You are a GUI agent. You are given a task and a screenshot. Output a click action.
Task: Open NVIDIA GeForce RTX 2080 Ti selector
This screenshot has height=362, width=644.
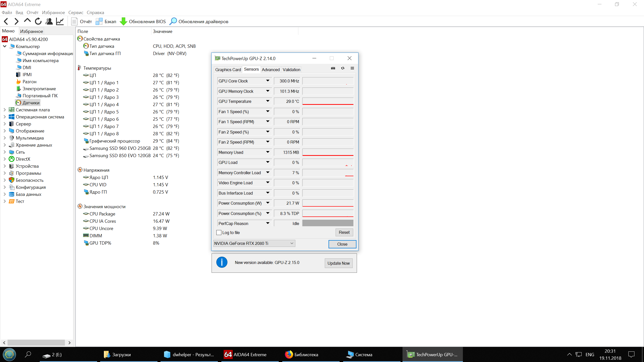pyautogui.click(x=254, y=243)
